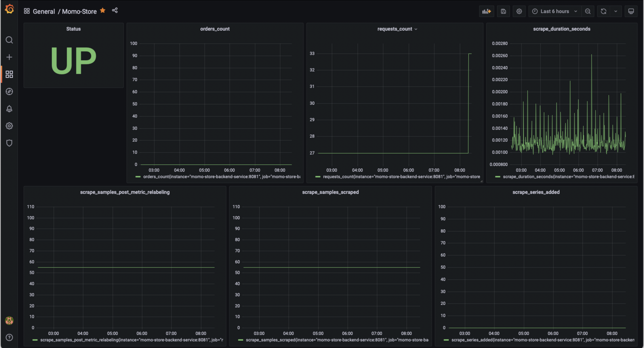Screen dimensions: 644x348
Task: Open the requests_count panel title menu
Action: [x=397, y=29]
